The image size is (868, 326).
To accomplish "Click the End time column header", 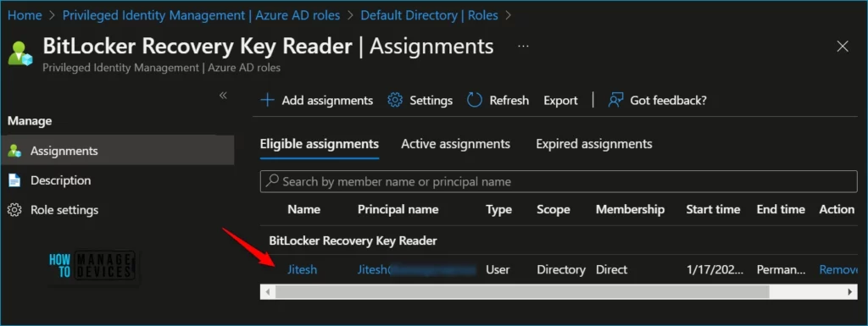I will pyautogui.click(x=781, y=209).
